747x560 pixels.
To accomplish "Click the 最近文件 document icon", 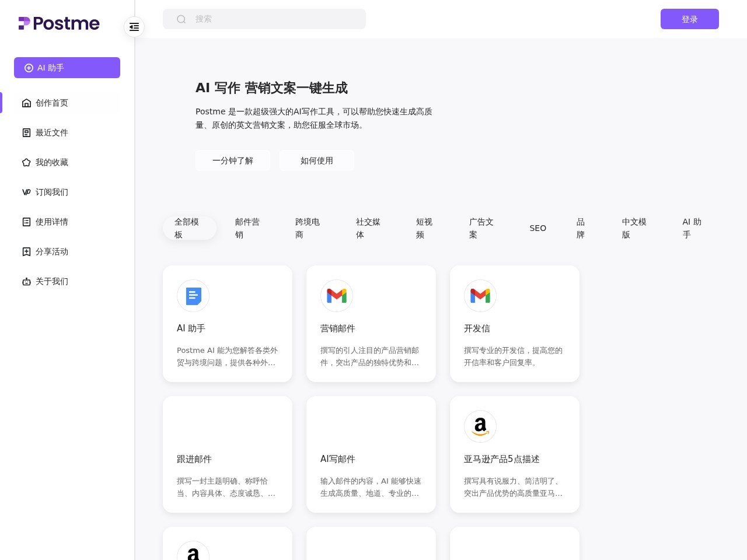I will click(26, 132).
